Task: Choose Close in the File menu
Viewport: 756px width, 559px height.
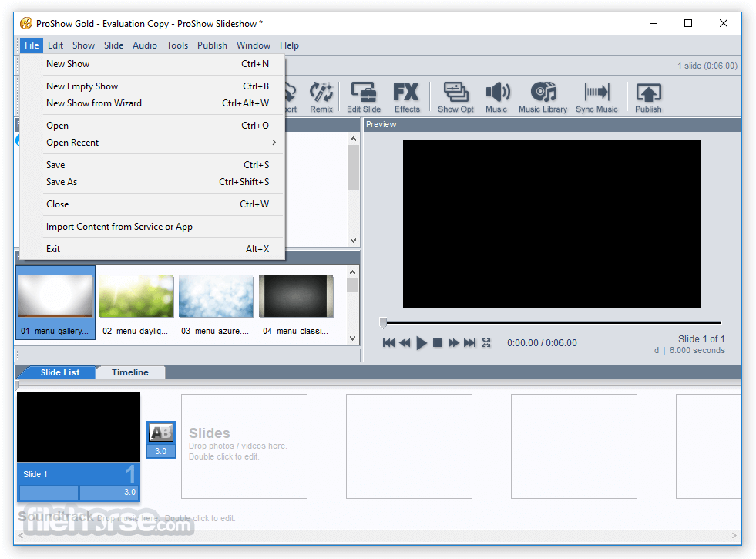Action: point(153,204)
